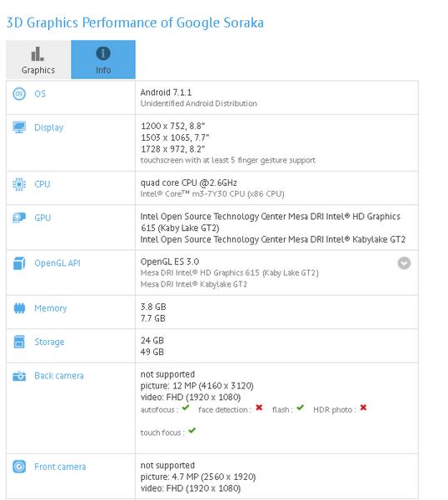The width and height of the screenshot is (448, 500).
Task: Click the Back camera icon
Action: pos(19,376)
